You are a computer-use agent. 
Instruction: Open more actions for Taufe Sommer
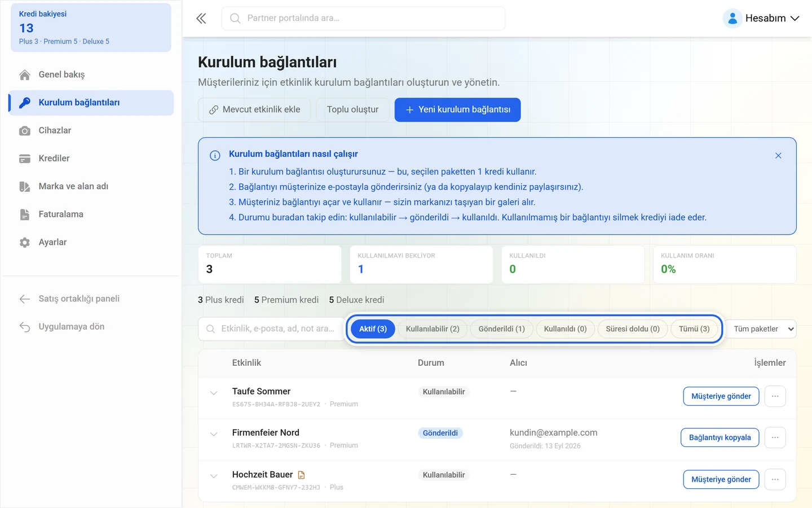click(775, 396)
